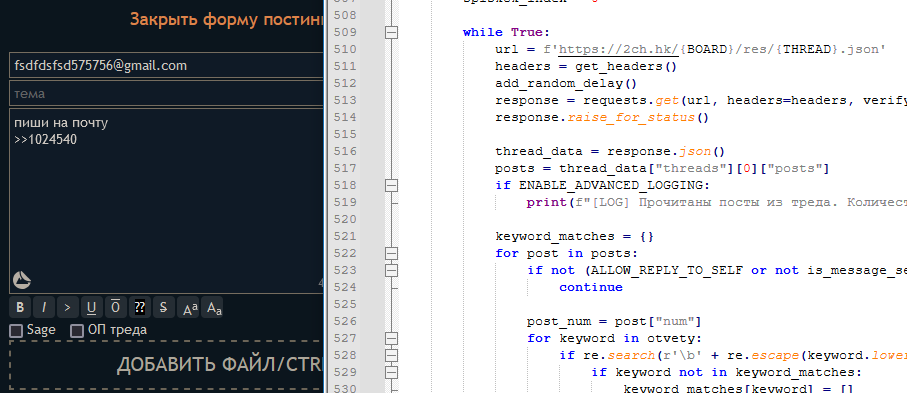The height and width of the screenshot is (393, 907).
Task: Apply overline with the O button
Action: [116, 307]
